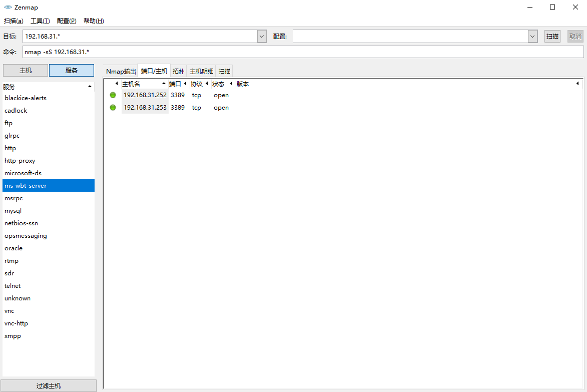
Task: Click open state in 192.168.31.253 row
Action: pos(221,108)
